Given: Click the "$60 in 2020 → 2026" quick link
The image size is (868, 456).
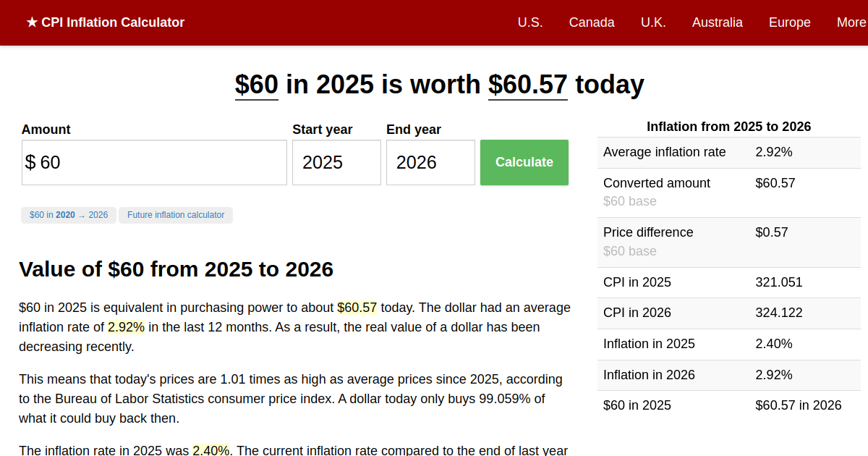Looking at the screenshot, I should [x=68, y=215].
